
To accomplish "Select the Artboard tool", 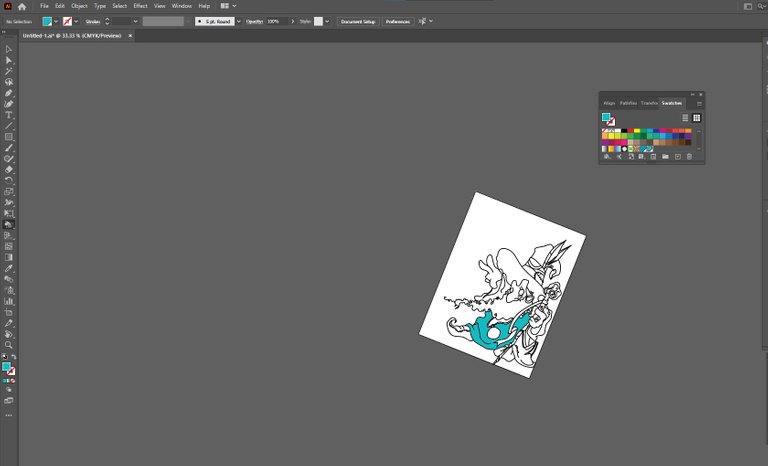I will [x=8, y=312].
